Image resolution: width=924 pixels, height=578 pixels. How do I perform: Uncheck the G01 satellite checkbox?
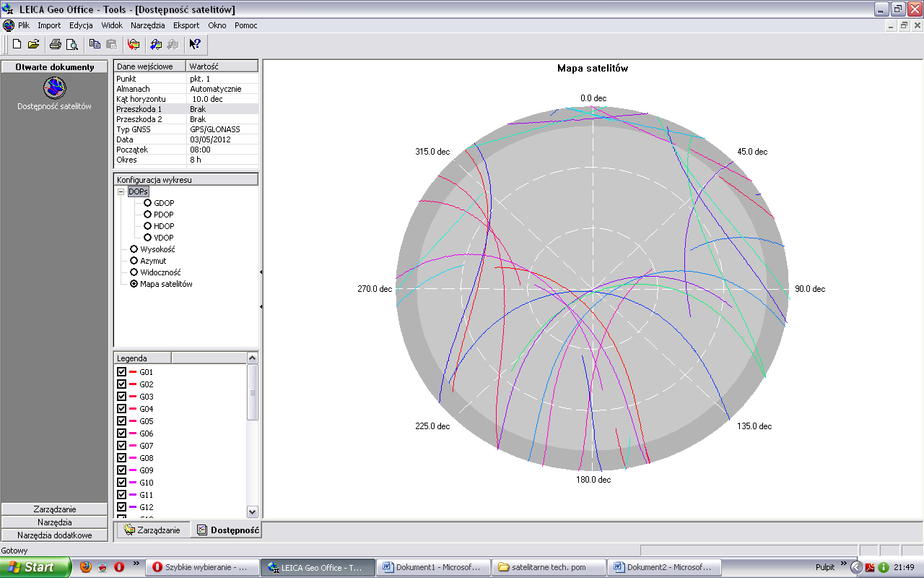click(121, 372)
